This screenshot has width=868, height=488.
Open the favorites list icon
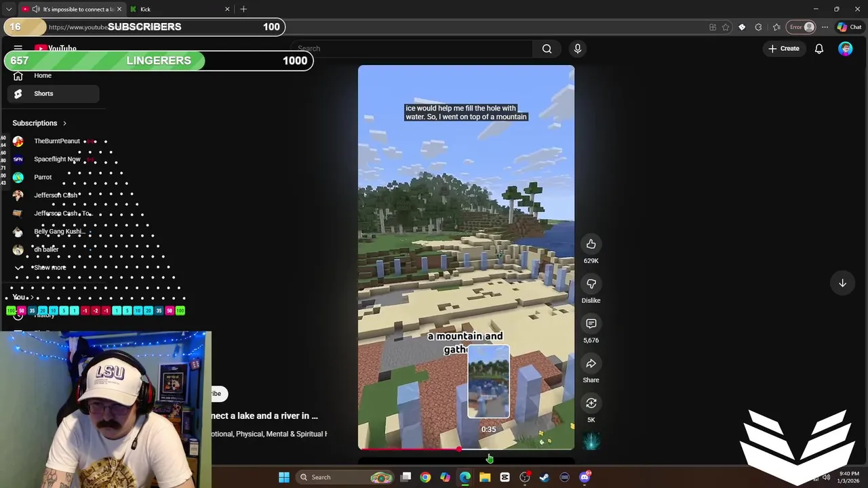coord(776,27)
